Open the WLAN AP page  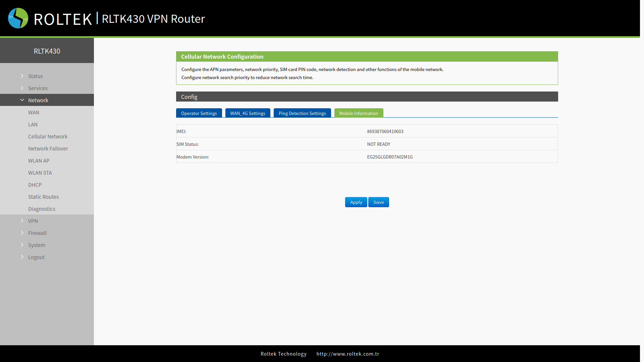pyautogui.click(x=39, y=161)
